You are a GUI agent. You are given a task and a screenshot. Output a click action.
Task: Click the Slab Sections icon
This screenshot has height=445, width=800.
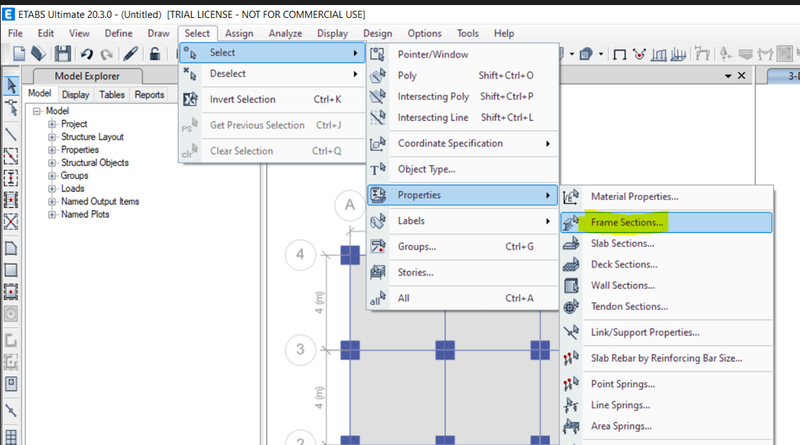(x=571, y=243)
